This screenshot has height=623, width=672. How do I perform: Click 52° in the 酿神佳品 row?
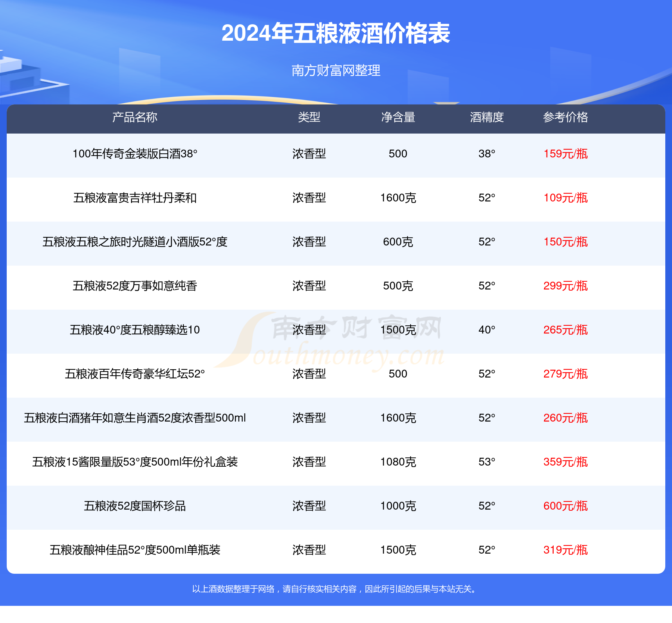[x=487, y=550]
